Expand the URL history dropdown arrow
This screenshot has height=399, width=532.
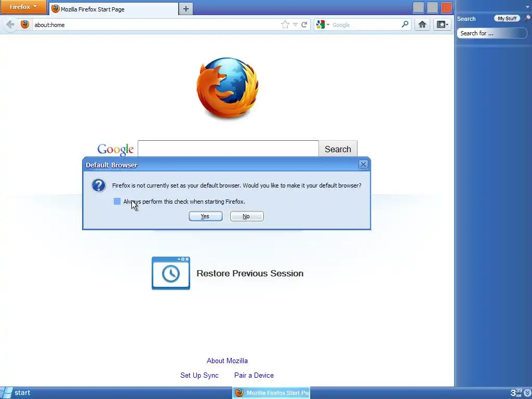click(x=295, y=25)
